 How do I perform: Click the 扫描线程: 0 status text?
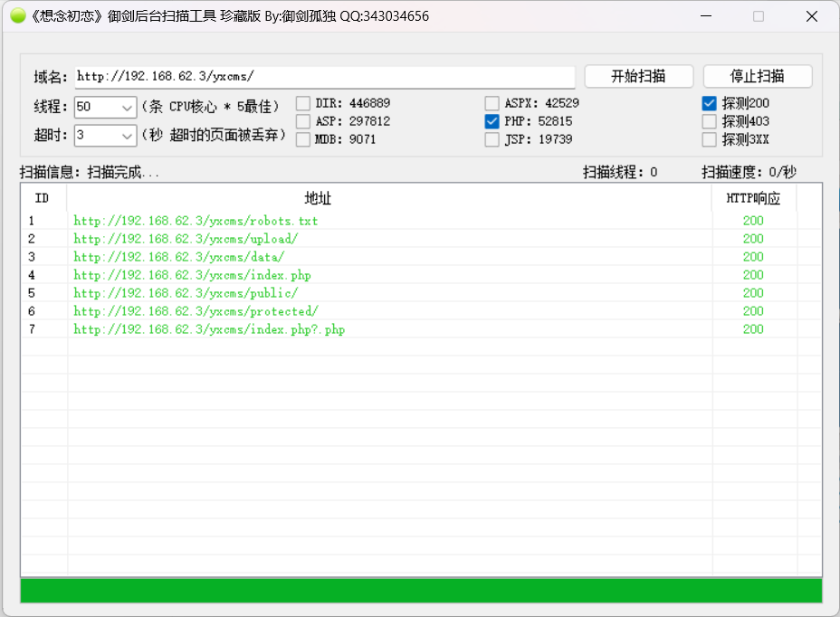[x=620, y=173]
